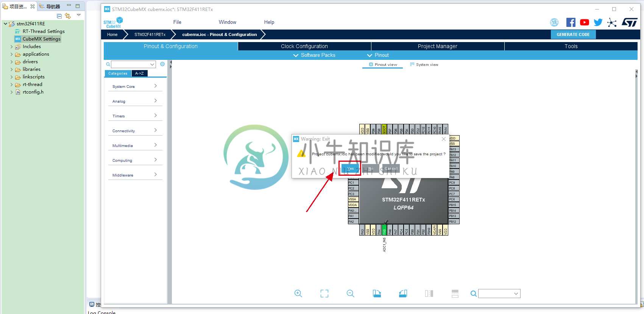The width and height of the screenshot is (644, 314).
Task: Click the pin search magnifier icon
Action: pos(473,294)
